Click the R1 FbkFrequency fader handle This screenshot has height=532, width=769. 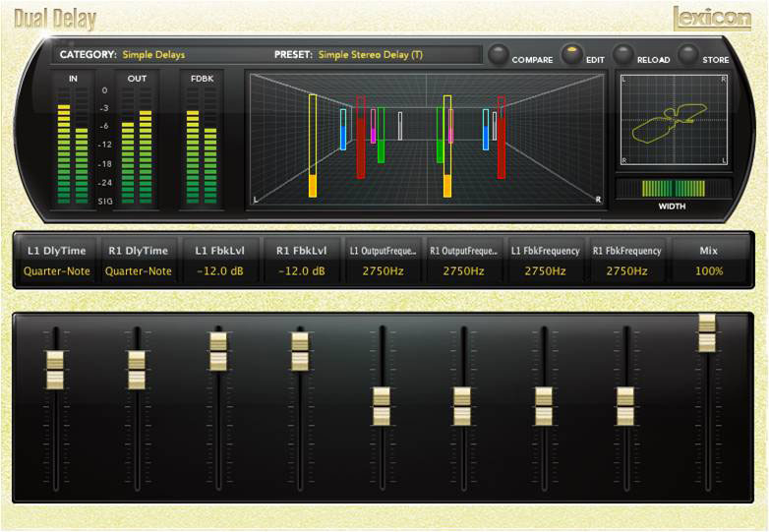(x=624, y=406)
